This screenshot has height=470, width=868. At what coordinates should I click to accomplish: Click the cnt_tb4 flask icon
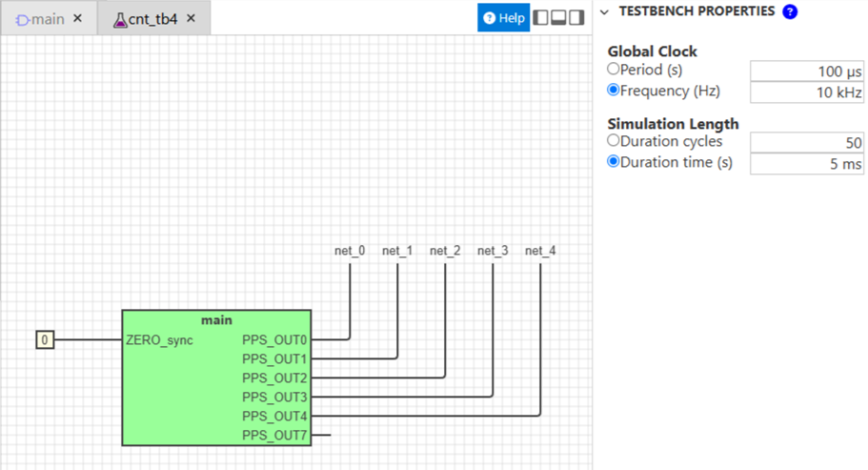[119, 20]
